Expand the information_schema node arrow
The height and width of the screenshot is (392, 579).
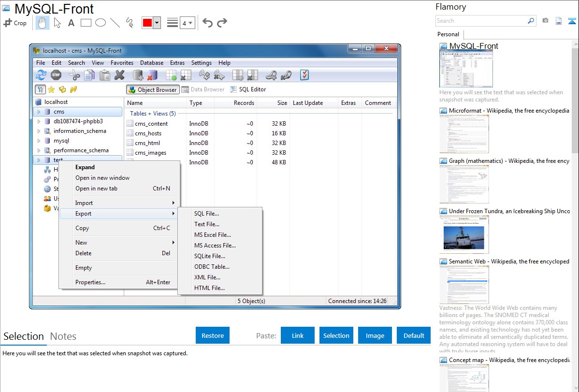[x=39, y=131]
